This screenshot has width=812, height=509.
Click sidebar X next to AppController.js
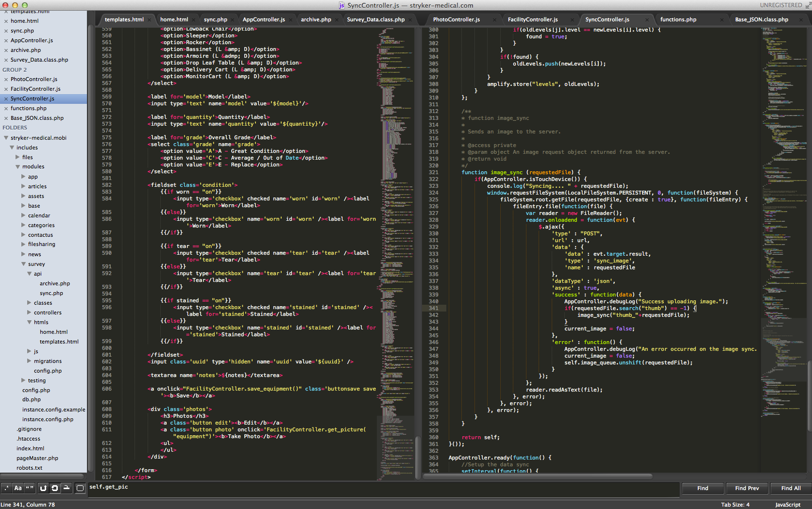click(6, 41)
